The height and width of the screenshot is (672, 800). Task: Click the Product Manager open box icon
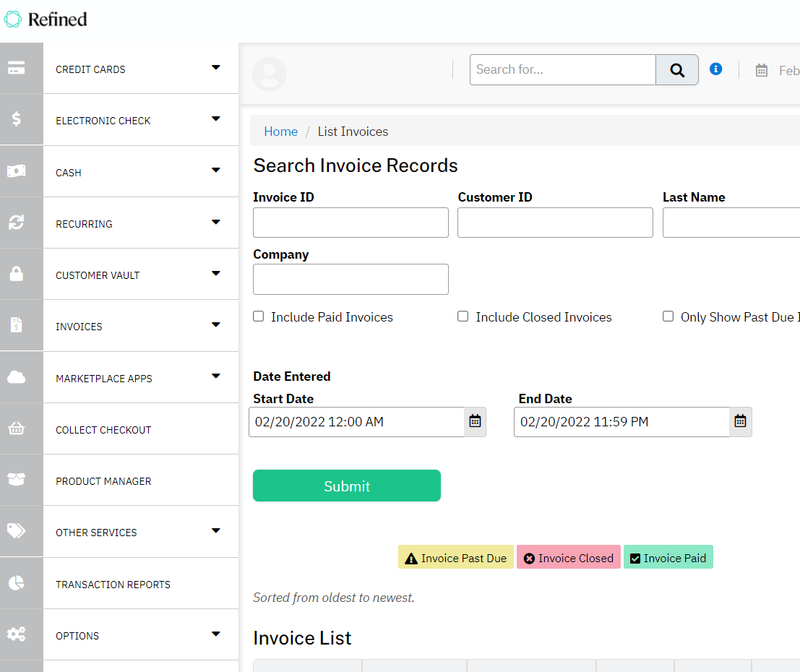17,480
